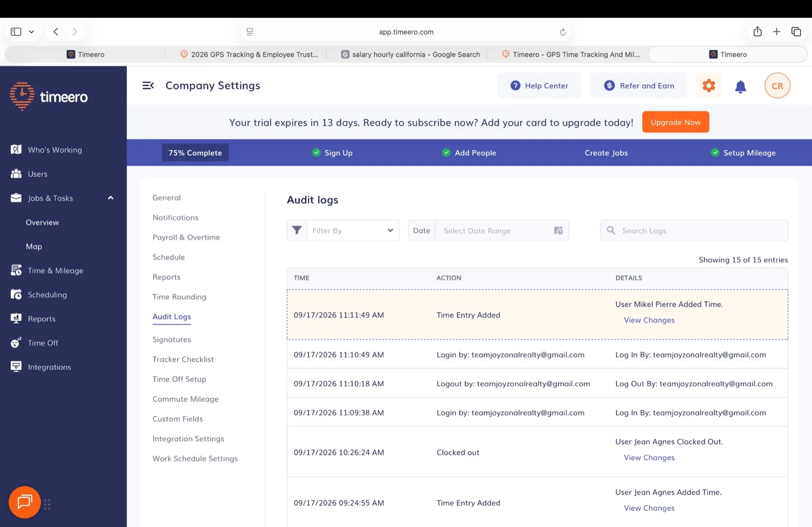Image resolution: width=812 pixels, height=527 pixels.
Task: Open the Filter By dropdown
Action: pos(353,230)
